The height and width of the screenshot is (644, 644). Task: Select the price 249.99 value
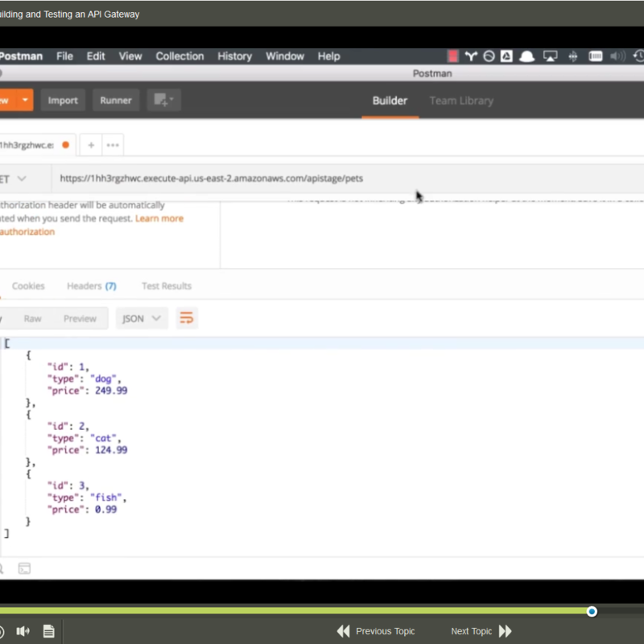(x=111, y=390)
